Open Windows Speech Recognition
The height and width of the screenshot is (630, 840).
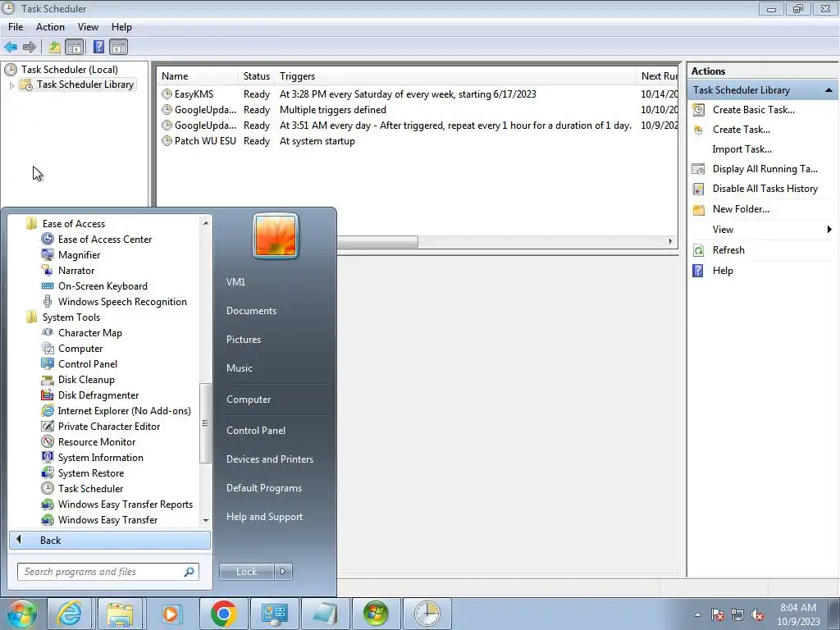click(x=122, y=302)
